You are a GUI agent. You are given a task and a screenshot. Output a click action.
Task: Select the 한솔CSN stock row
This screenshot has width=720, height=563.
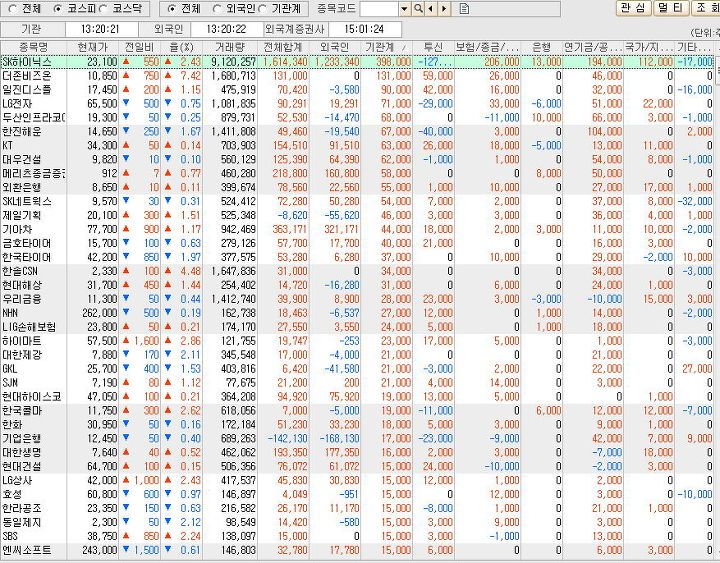click(357, 271)
